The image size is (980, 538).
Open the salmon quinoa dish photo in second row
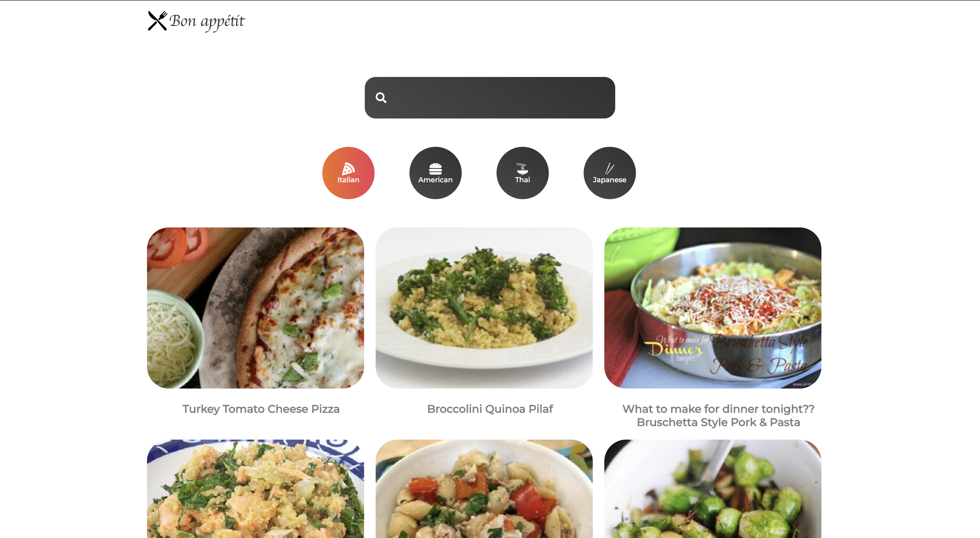[x=255, y=489]
